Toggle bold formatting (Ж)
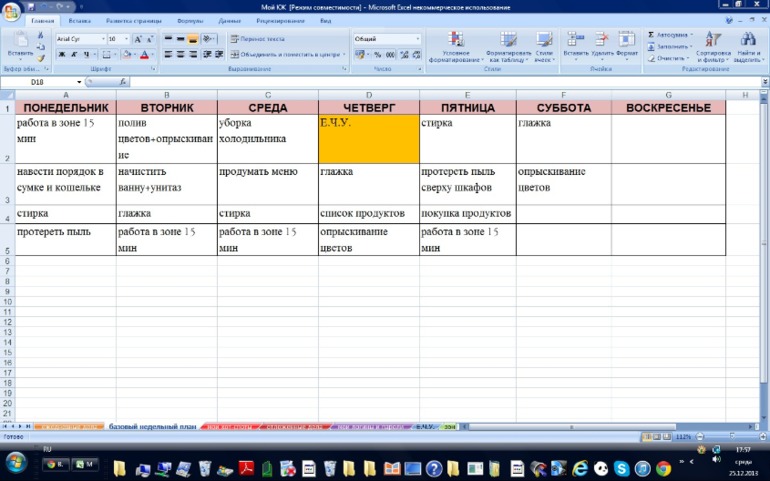This screenshot has height=481, width=770. [61, 55]
